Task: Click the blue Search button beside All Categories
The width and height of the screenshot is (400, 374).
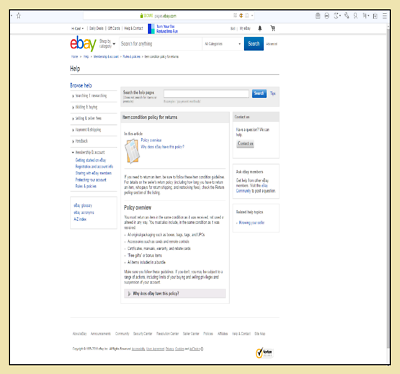Action: pyautogui.click(x=254, y=44)
